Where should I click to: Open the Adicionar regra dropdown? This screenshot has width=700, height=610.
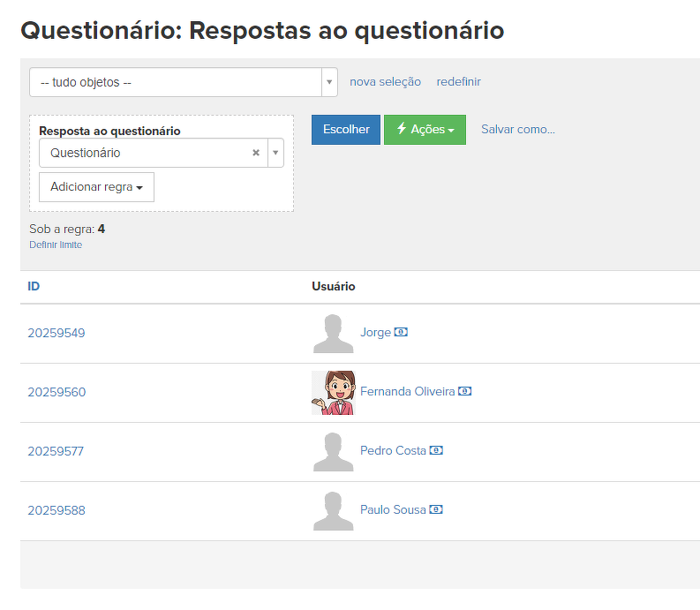pyautogui.click(x=96, y=187)
